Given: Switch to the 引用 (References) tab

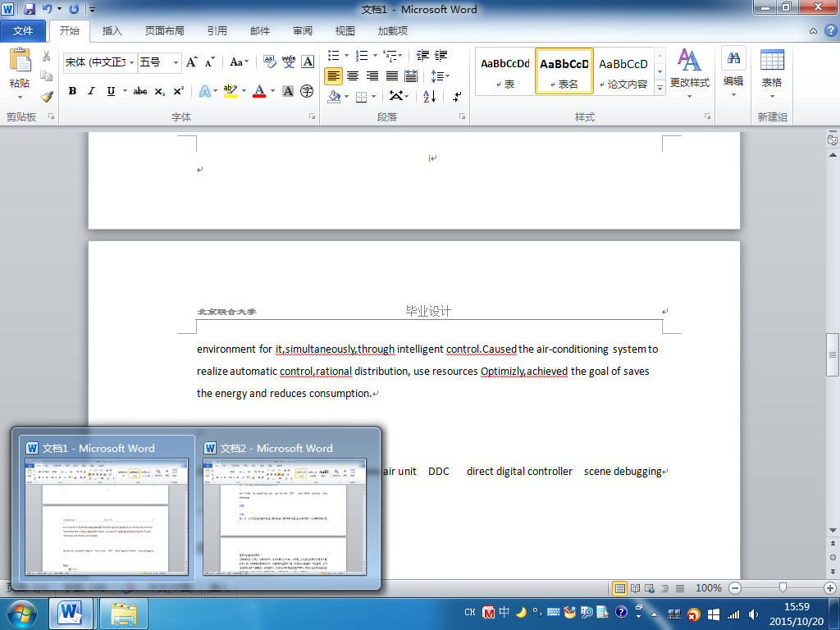Looking at the screenshot, I should [x=217, y=31].
